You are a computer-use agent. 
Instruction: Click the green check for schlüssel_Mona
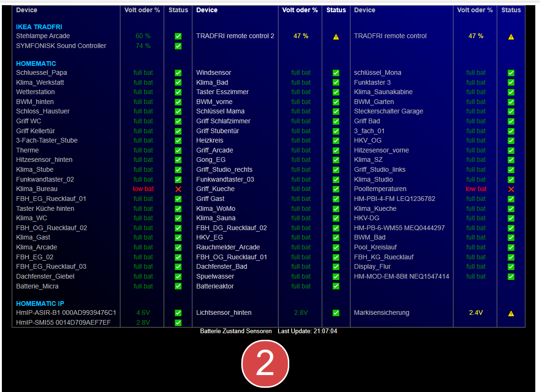[511, 73]
